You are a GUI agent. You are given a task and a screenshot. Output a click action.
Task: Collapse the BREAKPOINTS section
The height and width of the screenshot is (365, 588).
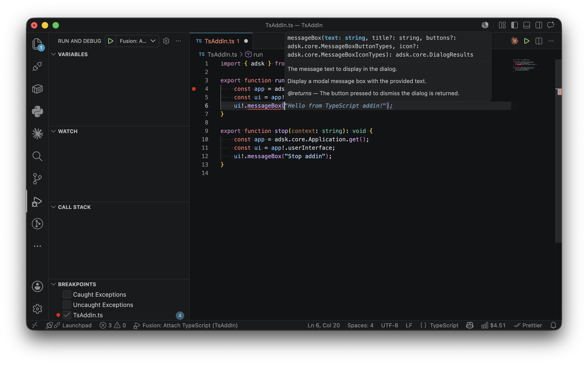tap(53, 284)
